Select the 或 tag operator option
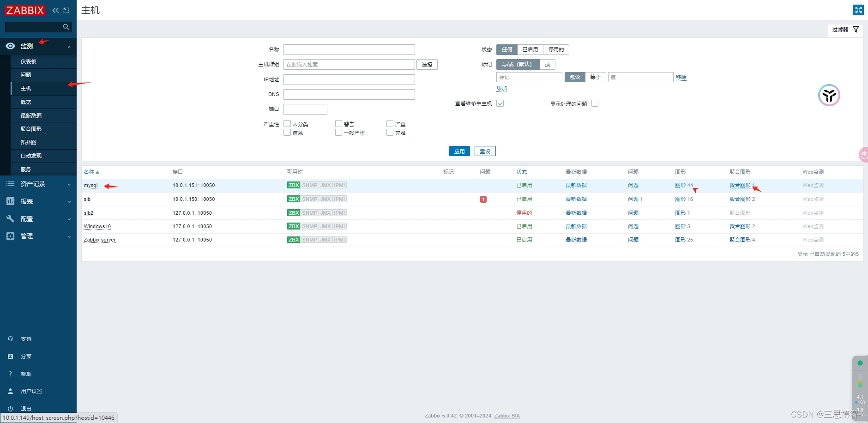This screenshot has width=868, height=423. (547, 64)
